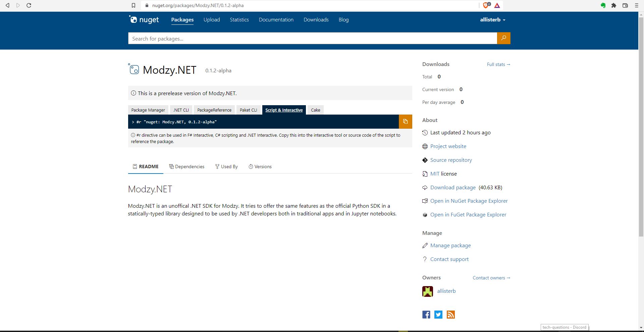644x332 pixels.
Task: Open the browser hamburger menu
Action: click(x=636, y=5)
